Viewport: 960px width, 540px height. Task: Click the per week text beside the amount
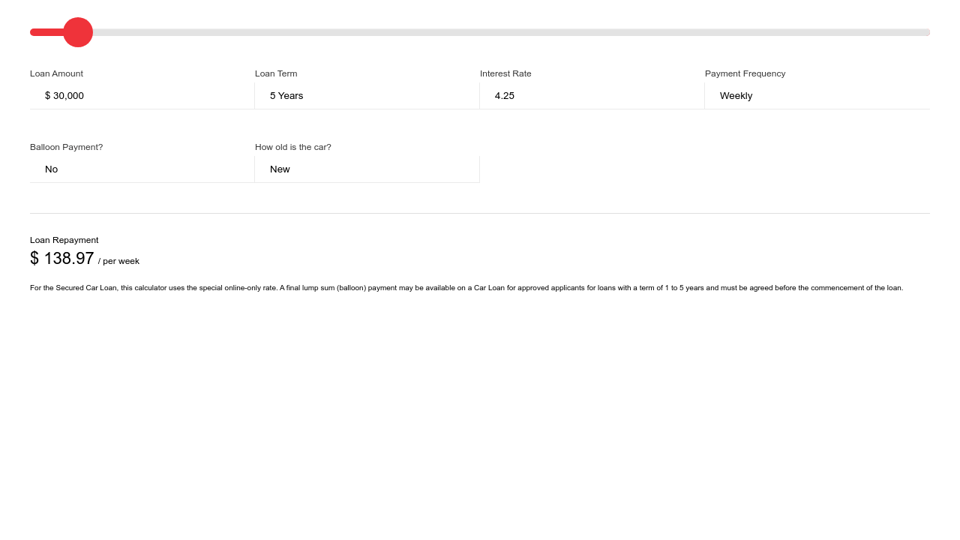click(x=120, y=261)
